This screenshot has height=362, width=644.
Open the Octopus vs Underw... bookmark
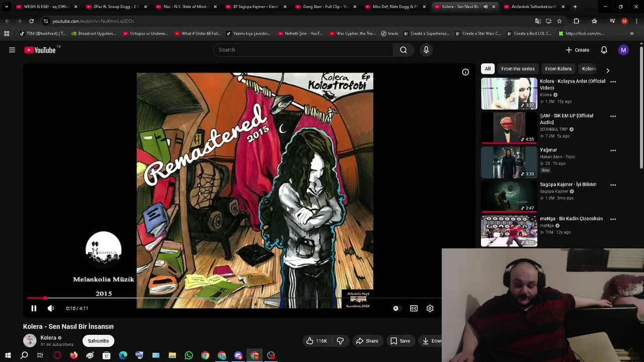144,34
